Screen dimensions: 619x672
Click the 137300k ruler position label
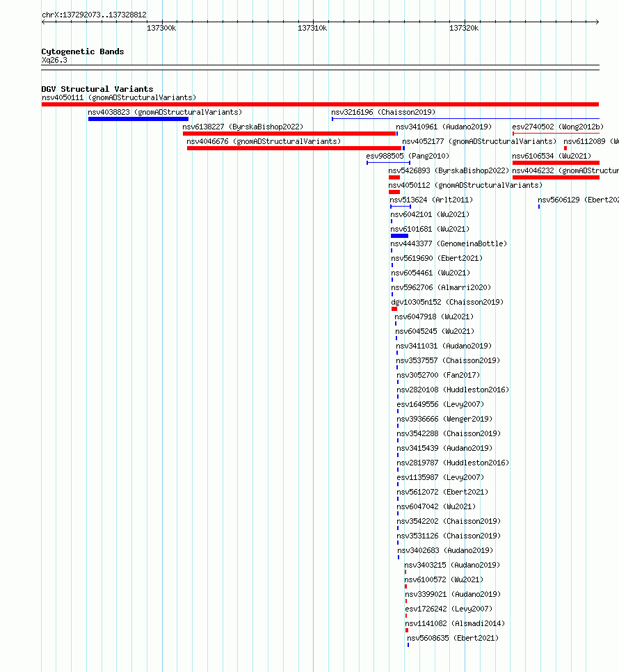pyautogui.click(x=161, y=28)
